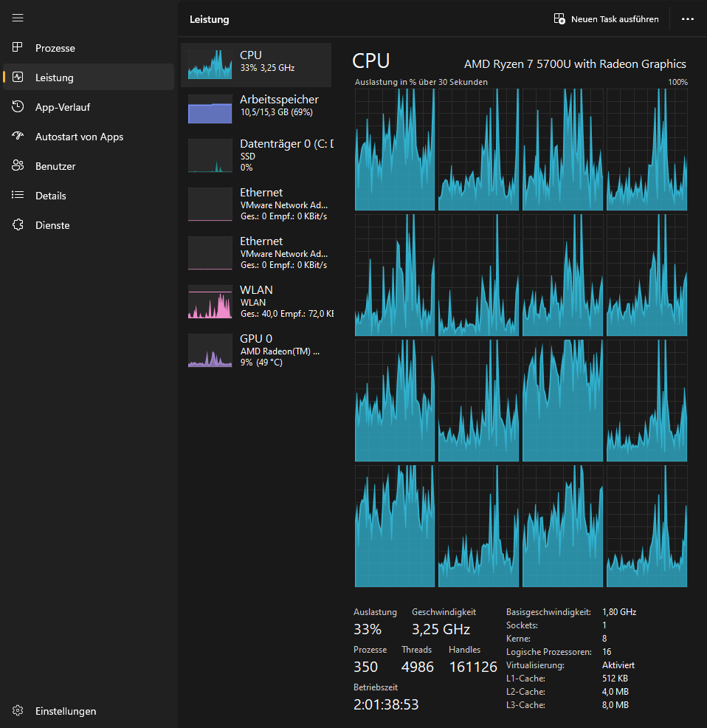The width and height of the screenshot is (707, 728).
Task: Click the L3-Cache 8,0 MB value
Action: coord(615,705)
